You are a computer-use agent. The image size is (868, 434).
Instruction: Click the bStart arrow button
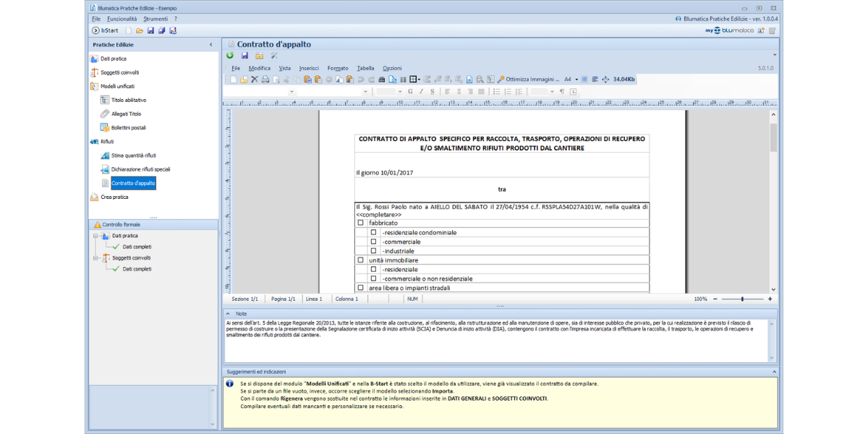pyautogui.click(x=95, y=30)
